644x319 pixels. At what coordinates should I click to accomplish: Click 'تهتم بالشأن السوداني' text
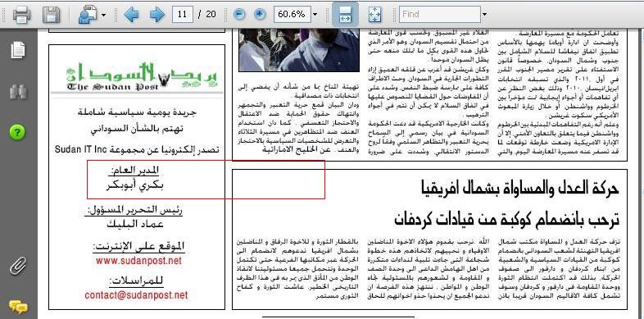137,129
